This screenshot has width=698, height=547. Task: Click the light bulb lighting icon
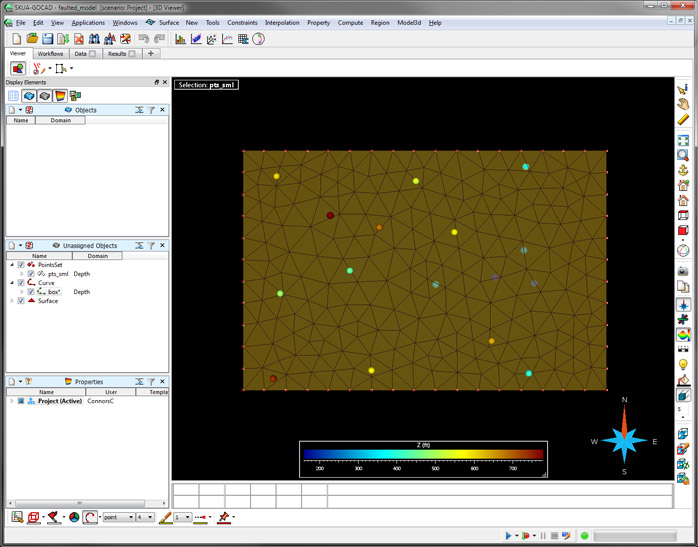[683, 365]
